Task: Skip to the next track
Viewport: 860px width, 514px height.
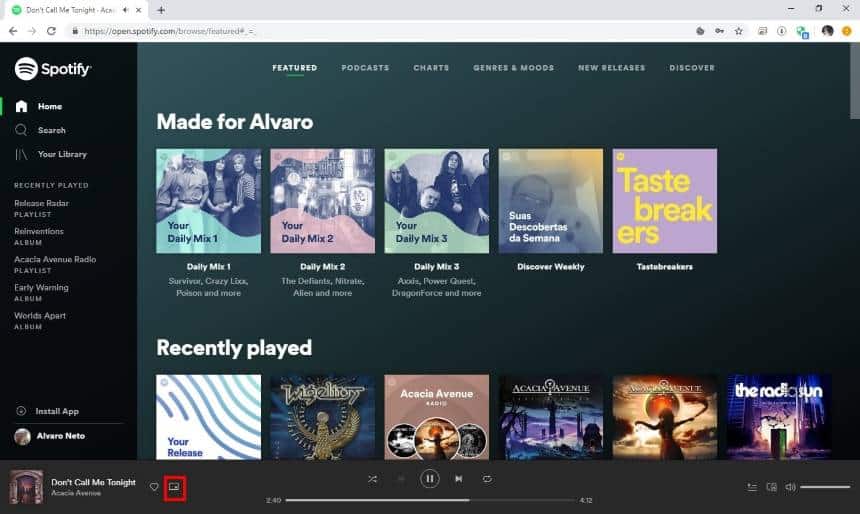Action: 459,479
